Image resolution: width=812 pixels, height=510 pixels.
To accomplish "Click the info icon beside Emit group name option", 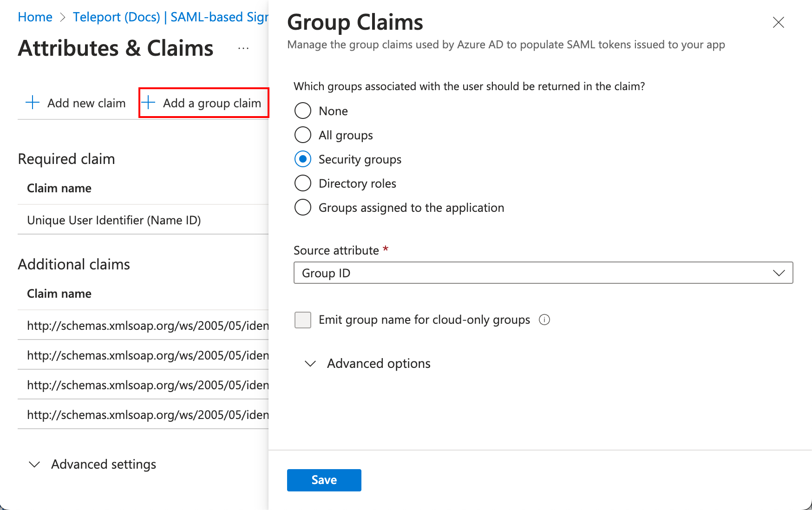I will pyautogui.click(x=544, y=320).
